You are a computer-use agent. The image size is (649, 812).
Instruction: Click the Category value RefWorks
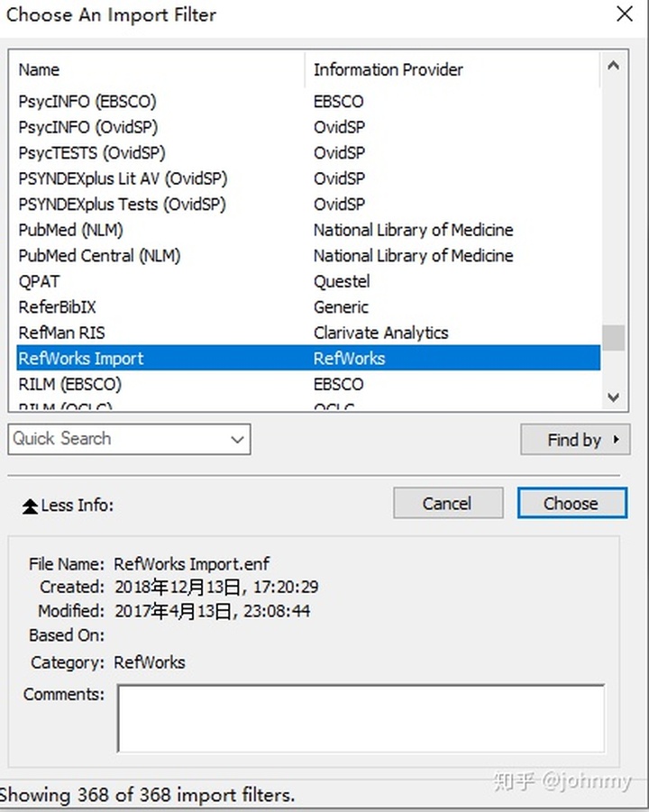tap(149, 662)
